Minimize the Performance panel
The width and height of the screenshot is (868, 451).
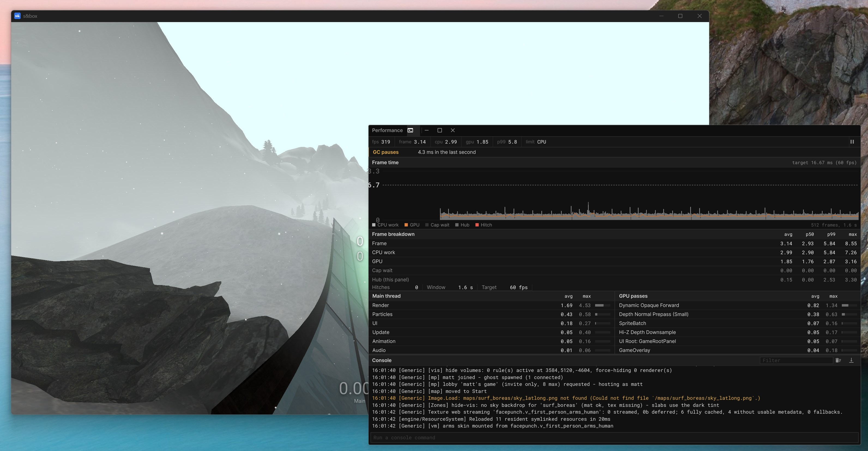coord(427,130)
